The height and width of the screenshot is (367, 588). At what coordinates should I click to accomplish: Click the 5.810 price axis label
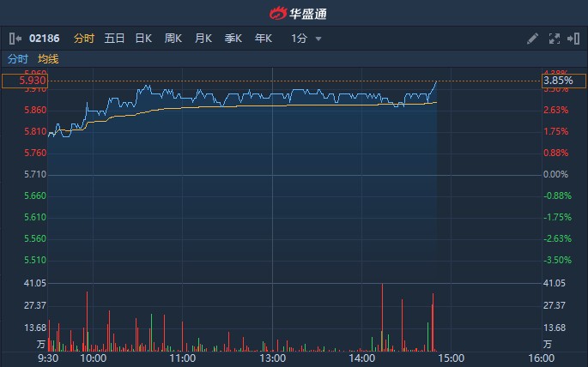point(35,131)
